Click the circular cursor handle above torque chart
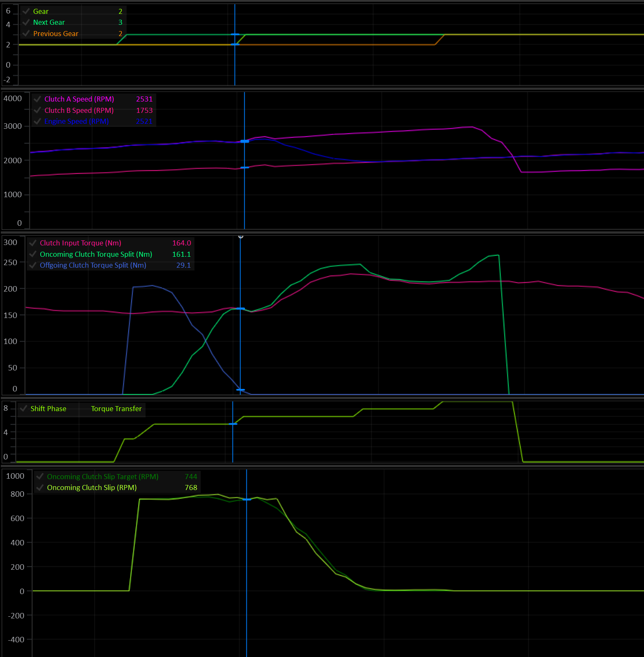The image size is (644, 657). 241,236
